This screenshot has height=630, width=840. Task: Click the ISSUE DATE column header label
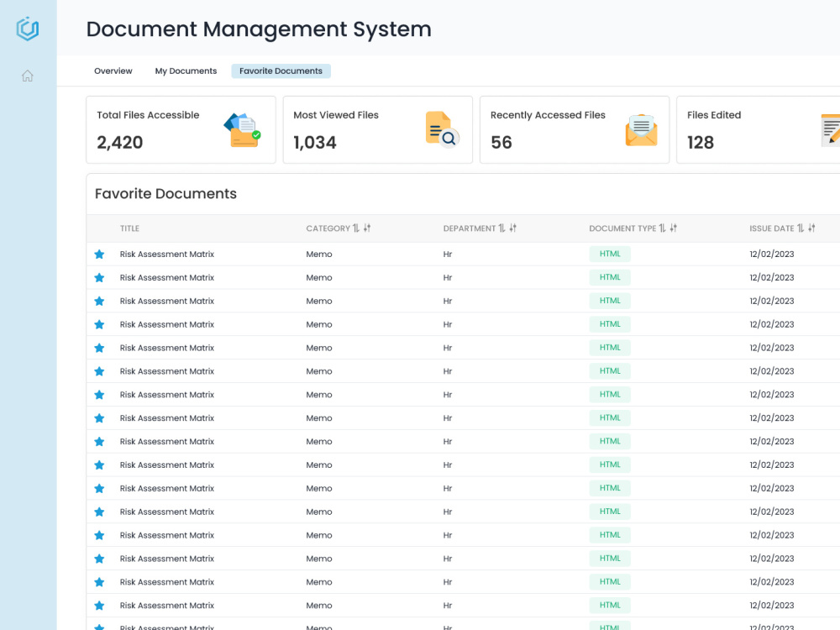771,228
